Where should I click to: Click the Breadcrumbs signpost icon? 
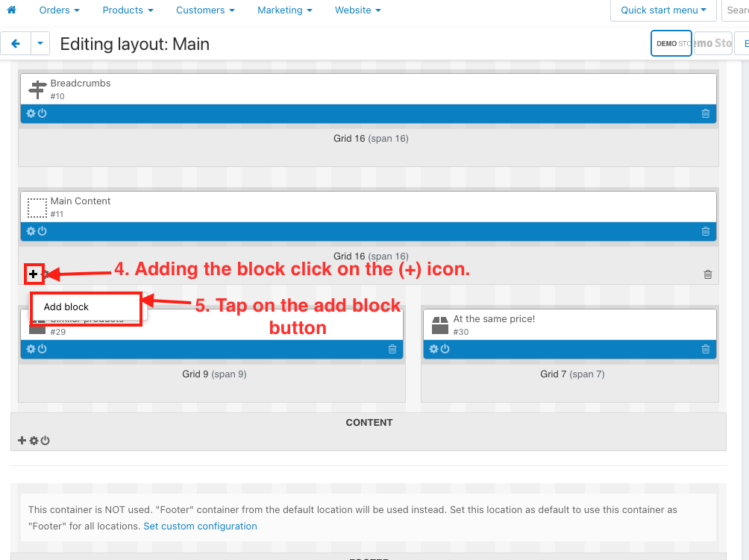[x=37, y=89]
